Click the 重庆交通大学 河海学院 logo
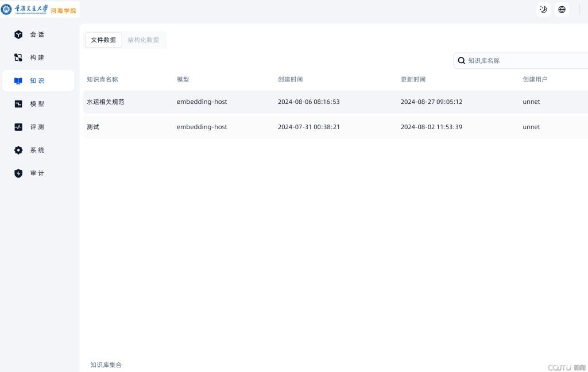 (x=39, y=10)
